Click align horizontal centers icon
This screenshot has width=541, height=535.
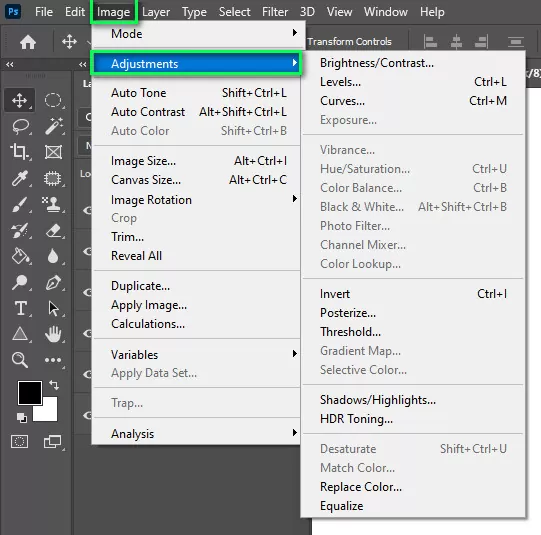coord(456,42)
